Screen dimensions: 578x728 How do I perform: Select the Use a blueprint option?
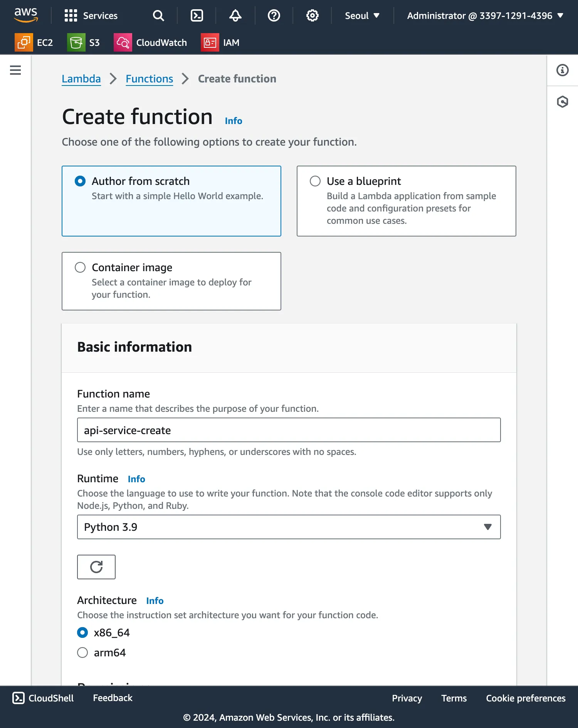point(315,181)
